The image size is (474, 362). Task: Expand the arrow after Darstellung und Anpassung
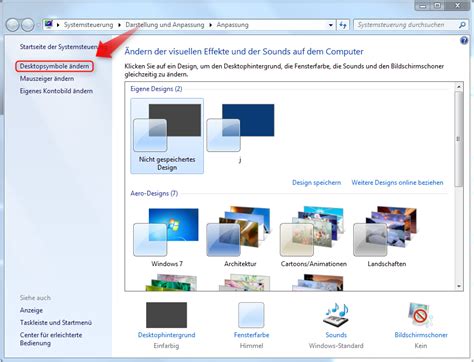[x=211, y=25]
